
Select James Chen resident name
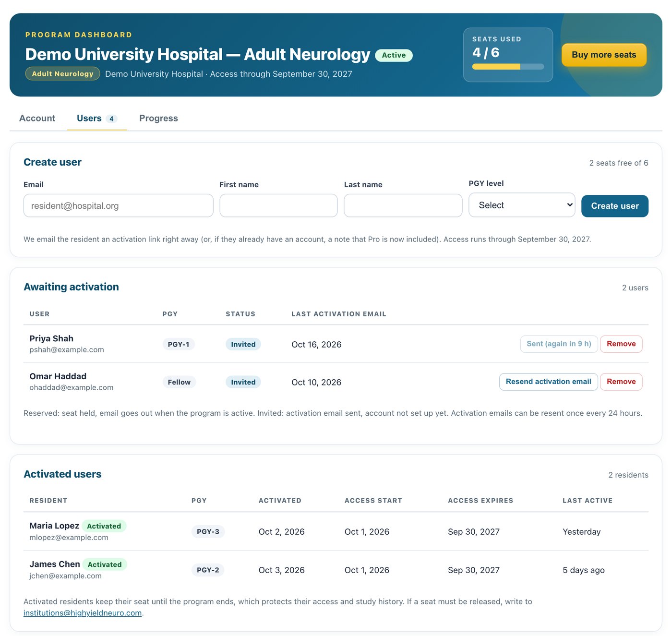[55, 564]
